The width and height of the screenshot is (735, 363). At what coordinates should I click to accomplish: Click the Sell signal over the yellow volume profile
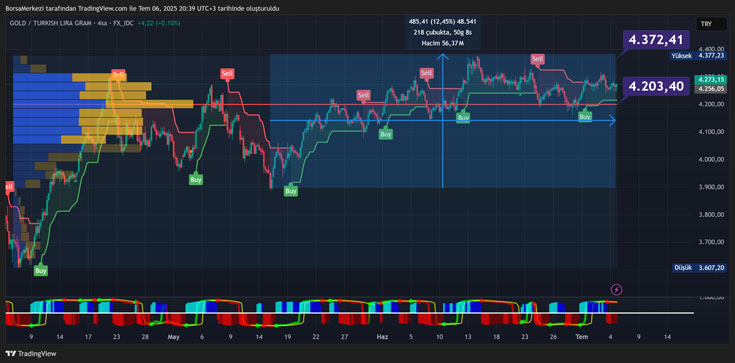(119, 74)
